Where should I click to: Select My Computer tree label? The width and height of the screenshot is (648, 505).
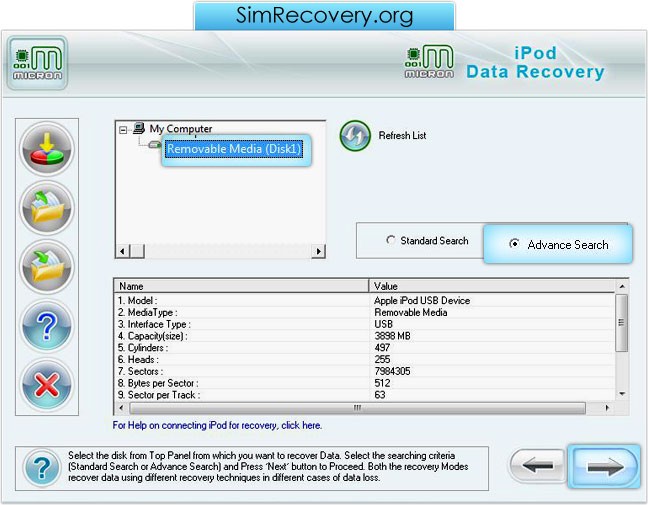click(x=181, y=129)
